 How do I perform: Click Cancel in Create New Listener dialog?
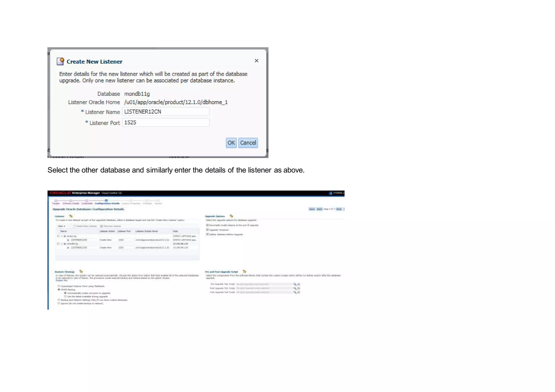point(248,143)
